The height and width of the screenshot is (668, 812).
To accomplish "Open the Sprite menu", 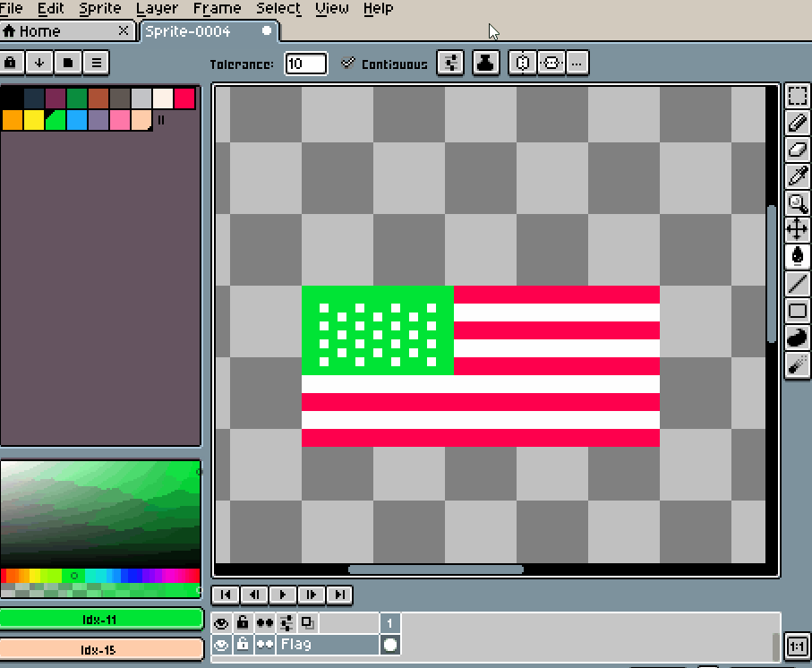I will tap(100, 8).
